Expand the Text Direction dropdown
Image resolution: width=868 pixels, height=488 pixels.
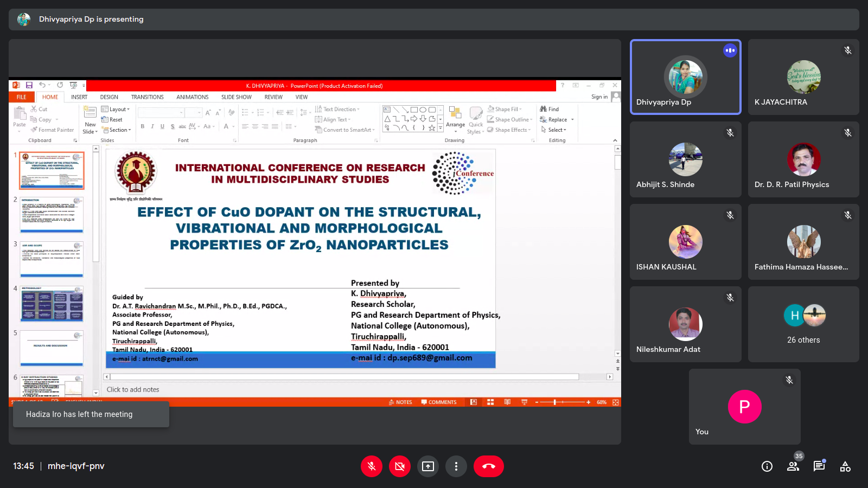(x=337, y=109)
